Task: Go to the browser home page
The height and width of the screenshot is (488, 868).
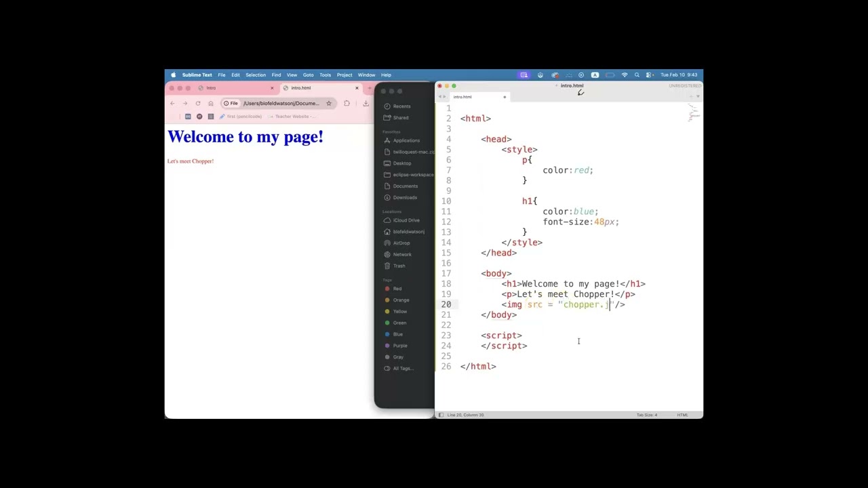Action: [x=210, y=104]
